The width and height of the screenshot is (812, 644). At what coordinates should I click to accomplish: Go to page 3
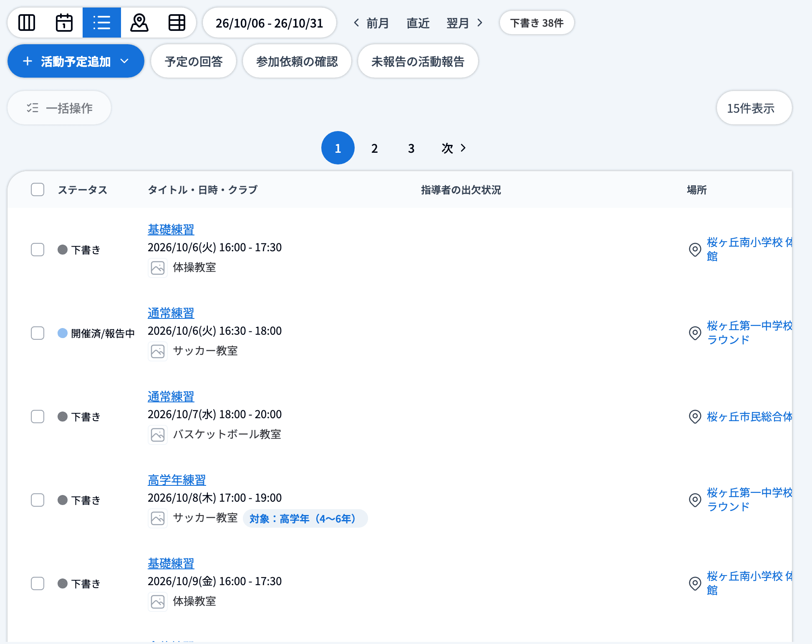(411, 148)
